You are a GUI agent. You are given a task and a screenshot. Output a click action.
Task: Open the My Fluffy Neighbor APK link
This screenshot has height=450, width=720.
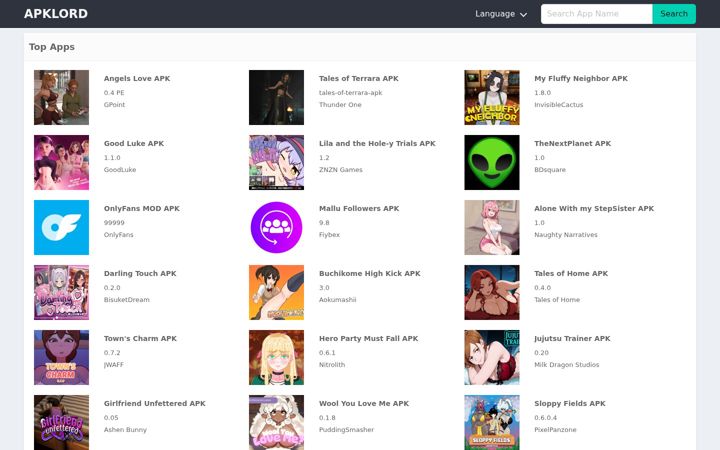pos(581,79)
